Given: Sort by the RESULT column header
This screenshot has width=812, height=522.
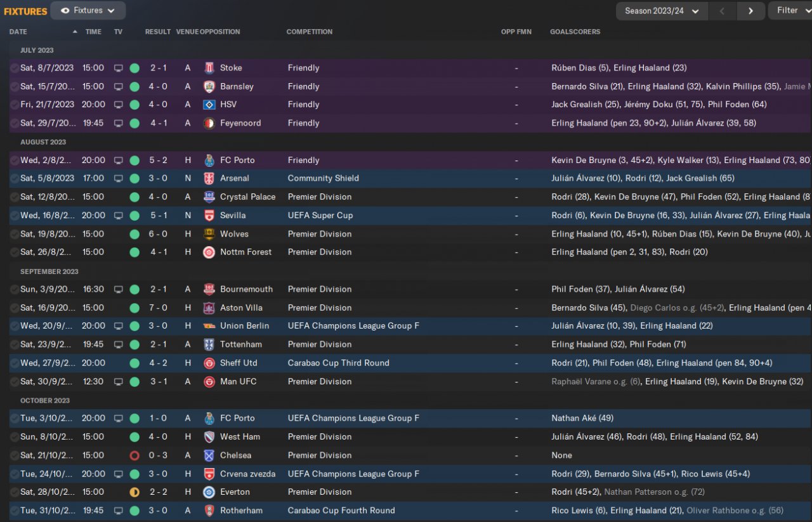Looking at the screenshot, I should [x=158, y=32].
